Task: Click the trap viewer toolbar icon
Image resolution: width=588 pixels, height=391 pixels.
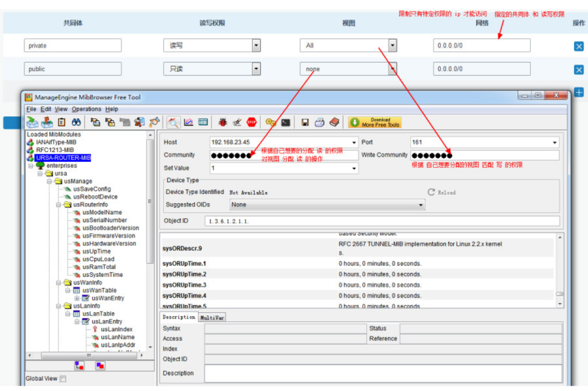Action: (x=237, y=122)
